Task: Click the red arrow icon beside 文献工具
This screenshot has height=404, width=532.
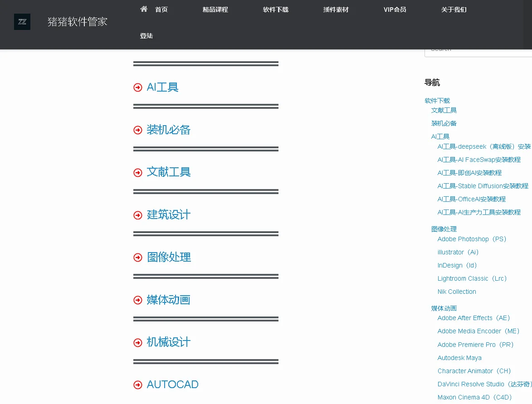Action: pyautogui.click(x=138, y=172)
